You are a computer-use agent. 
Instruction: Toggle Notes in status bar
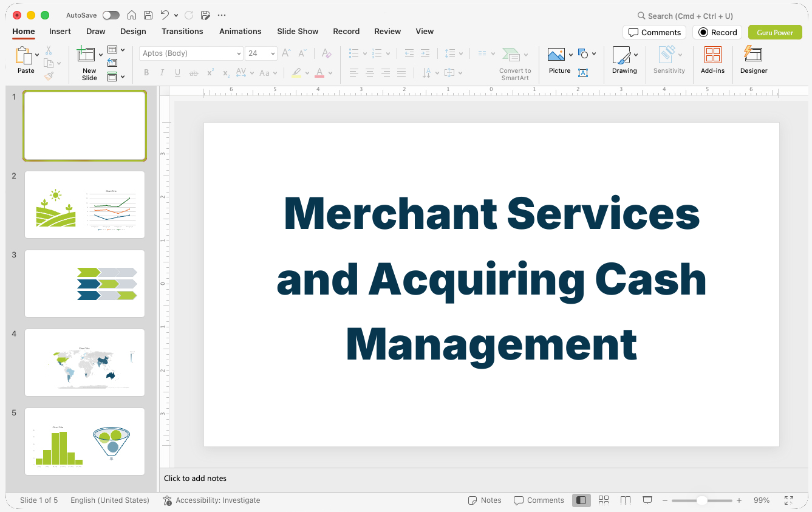pos(485,500)
